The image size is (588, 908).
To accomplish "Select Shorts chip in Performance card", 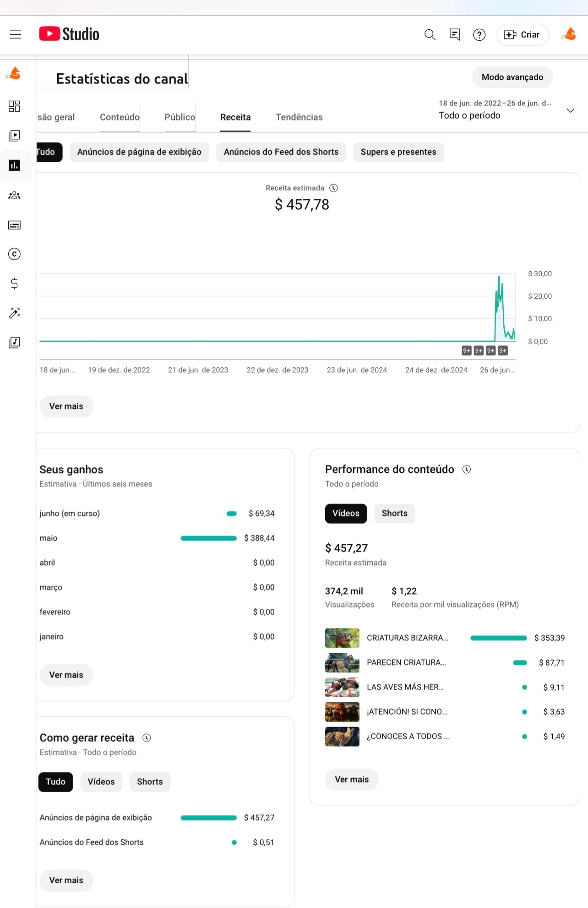I will [x=395, y=514].
